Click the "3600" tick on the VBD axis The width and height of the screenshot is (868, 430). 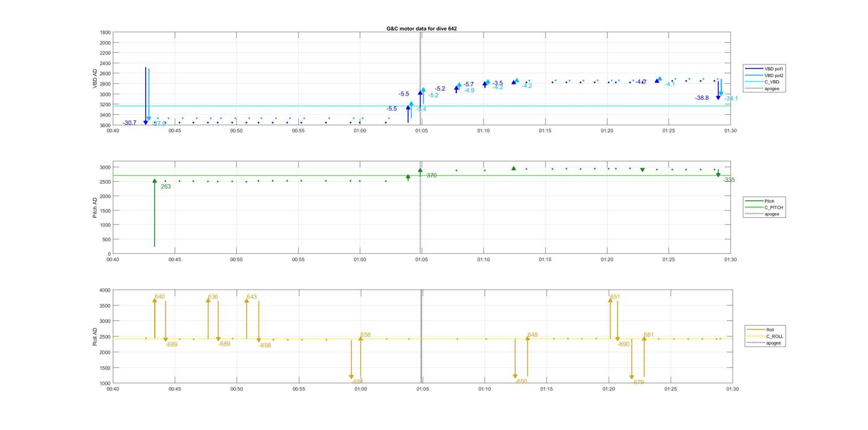click(x=105, y=125)
